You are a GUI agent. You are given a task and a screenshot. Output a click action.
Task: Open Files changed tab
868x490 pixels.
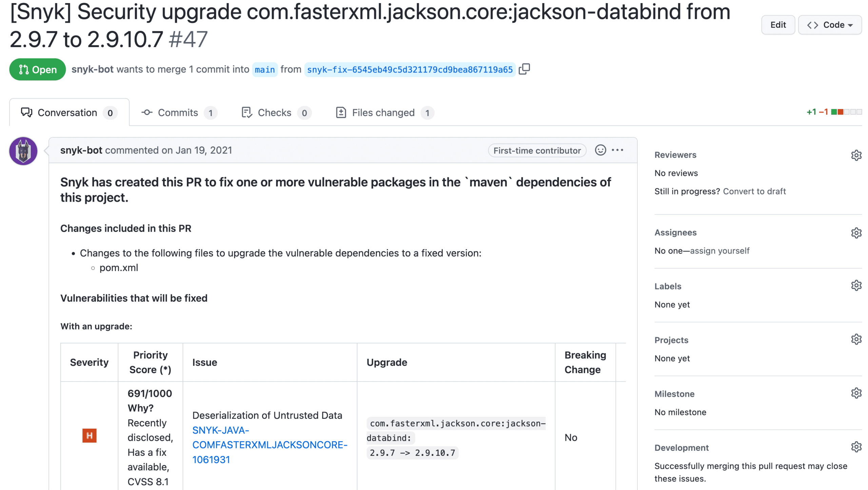pyautogui.click(x=384, y=113)
